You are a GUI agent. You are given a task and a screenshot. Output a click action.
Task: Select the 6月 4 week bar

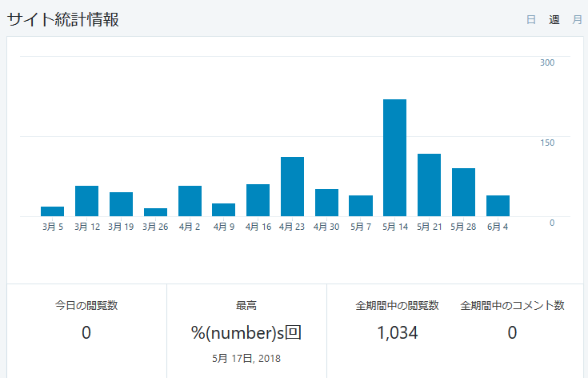pyautogui.click(x=498, y=206)
